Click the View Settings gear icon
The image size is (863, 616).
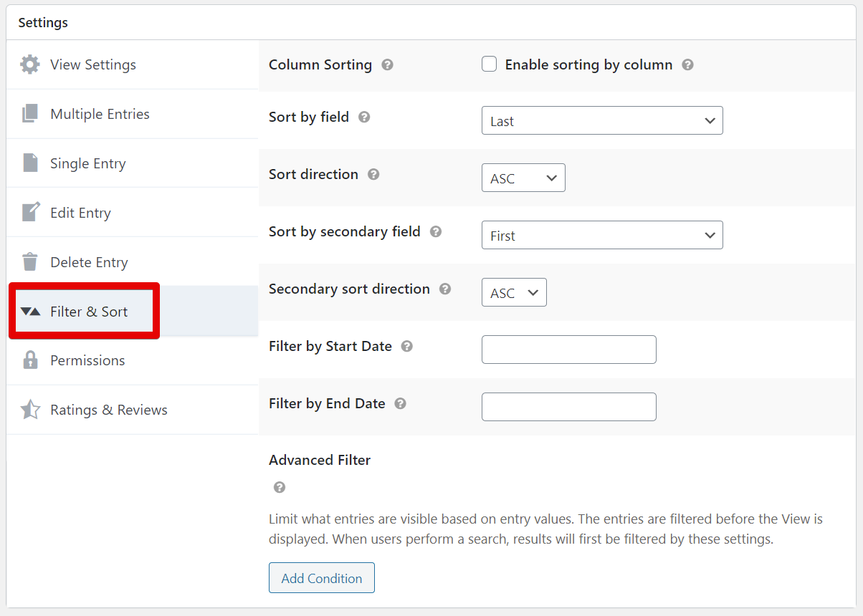(30, 64)
